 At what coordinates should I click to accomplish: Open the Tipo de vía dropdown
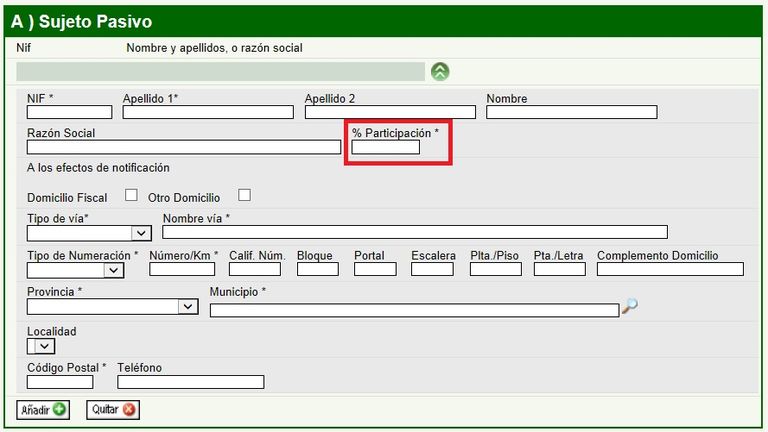pos(89,233)
